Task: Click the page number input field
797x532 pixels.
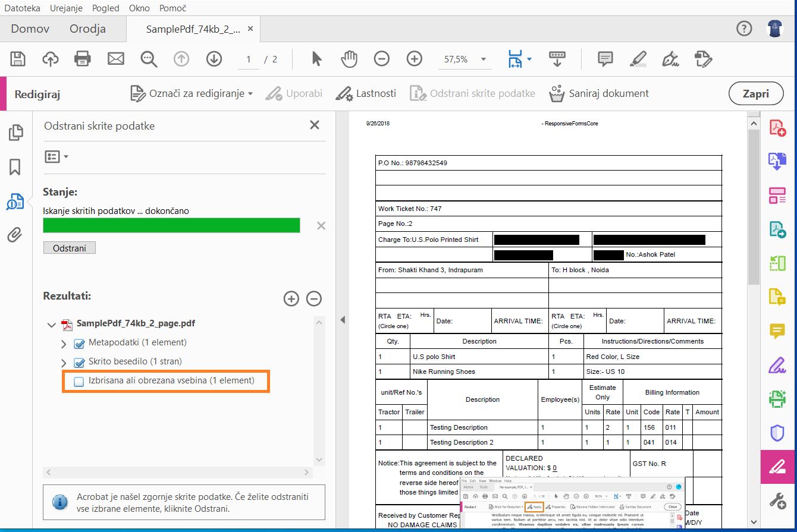Action: point(249,59)
